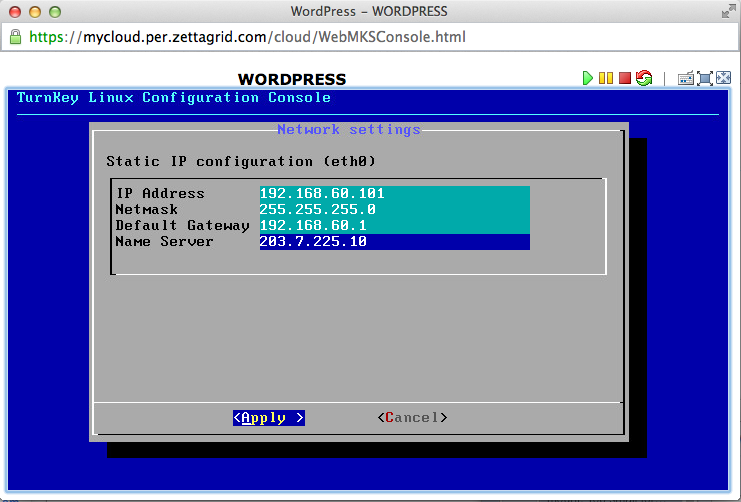
Task: Click the fit-to-window arrows icon
Action: point(724,78)
